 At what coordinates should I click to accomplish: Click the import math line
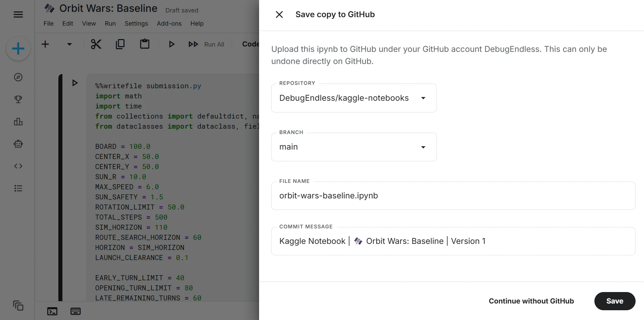pyautogui.click(x=118, y=96)
